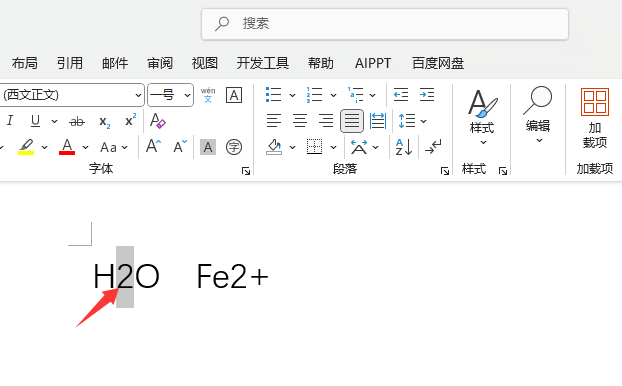The width and height of the screenshot is (622, 386).
Task: Click the character border icon
Action: (234, 95)
